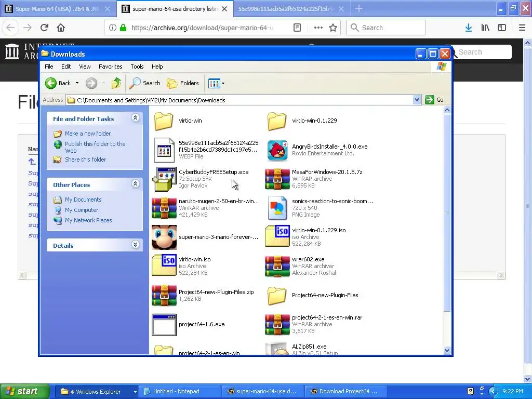Image resolution: width=532 pixels, height=399 pixels.
Task: Select the super-mario-3-mario-forever Mario icon
Action: [x=164, y=237]
